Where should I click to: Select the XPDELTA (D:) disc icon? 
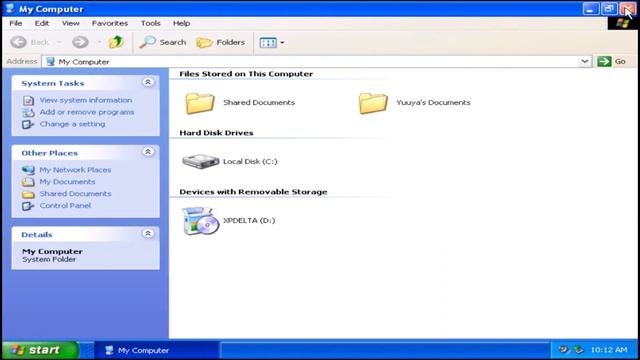[200, 221]
